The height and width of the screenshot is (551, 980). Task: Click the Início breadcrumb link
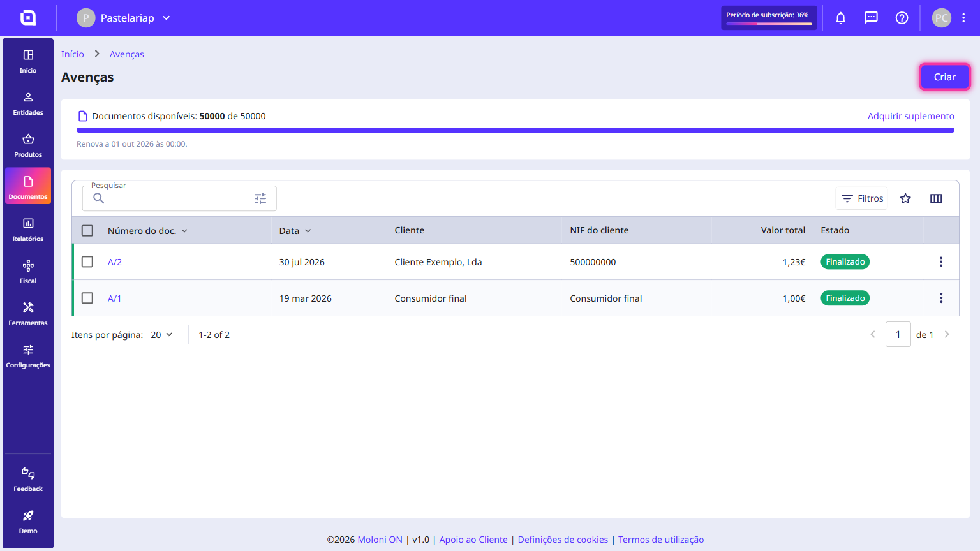pyautogui.click(x=73, y=54)
